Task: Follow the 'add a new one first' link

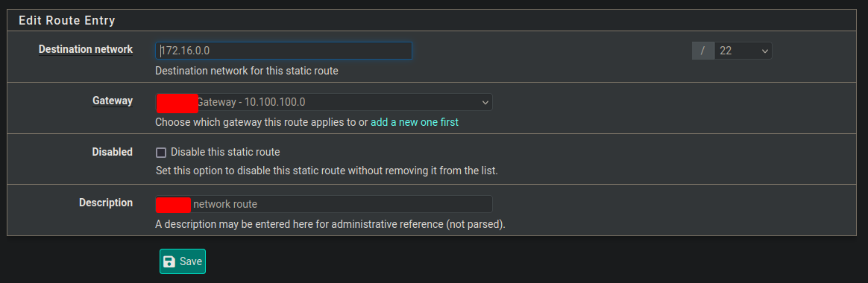Action: click(415, 122)
